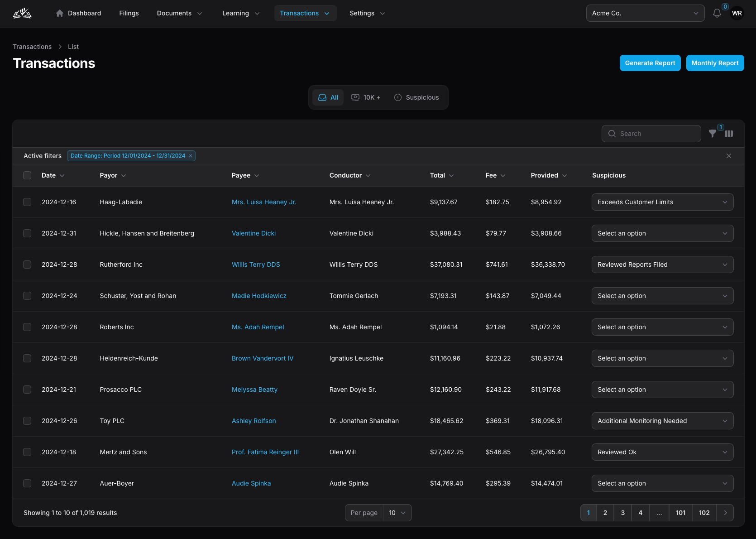Open payee Audie Spinka link
The width and height of the screenshot is (756, 539).
[x=251, y=483]
